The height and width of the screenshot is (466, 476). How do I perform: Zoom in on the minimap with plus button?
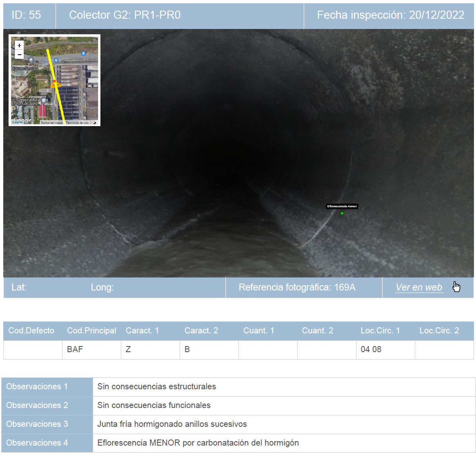pos(19,45)
